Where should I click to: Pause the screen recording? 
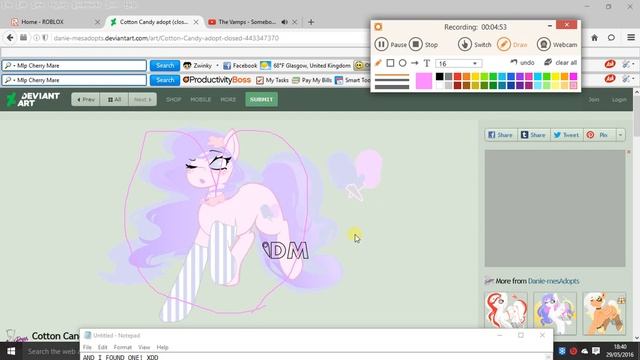pyautogui.click(x=390, y=44)
